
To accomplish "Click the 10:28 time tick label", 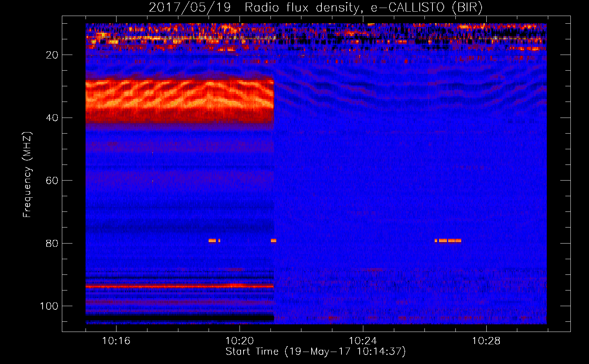I will click(486, 341).
